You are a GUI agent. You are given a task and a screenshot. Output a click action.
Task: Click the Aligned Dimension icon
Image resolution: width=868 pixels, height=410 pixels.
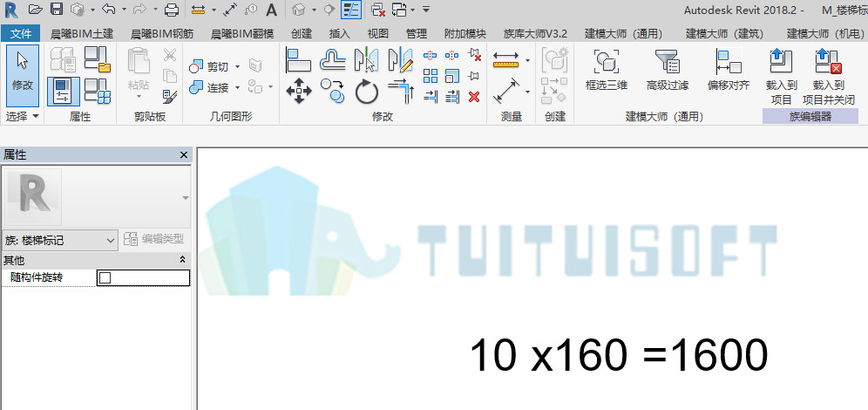pos(506,91)
